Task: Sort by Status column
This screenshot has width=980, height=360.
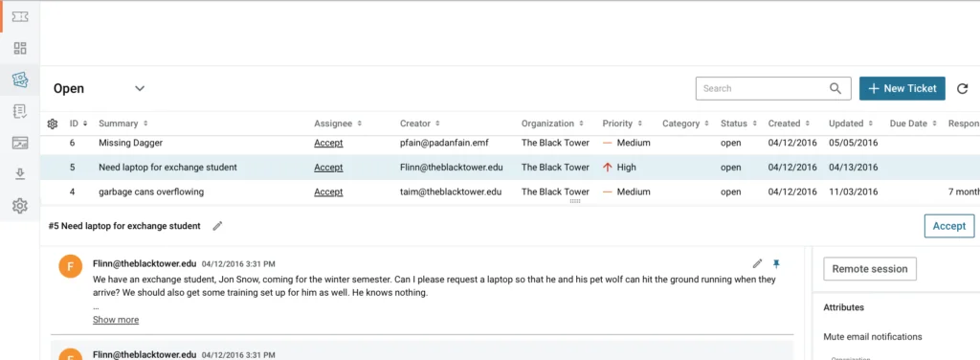Action: (739, 124)
